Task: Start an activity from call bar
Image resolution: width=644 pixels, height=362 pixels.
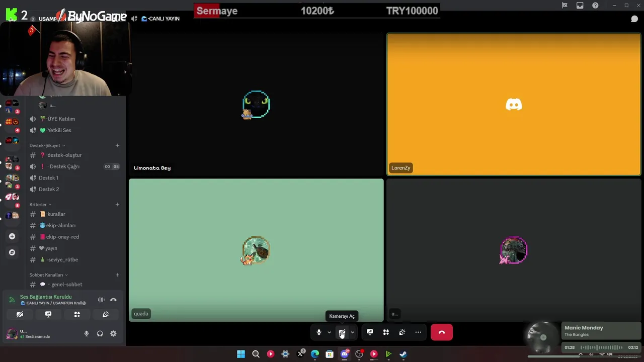Action: click(x=386, y=332)
